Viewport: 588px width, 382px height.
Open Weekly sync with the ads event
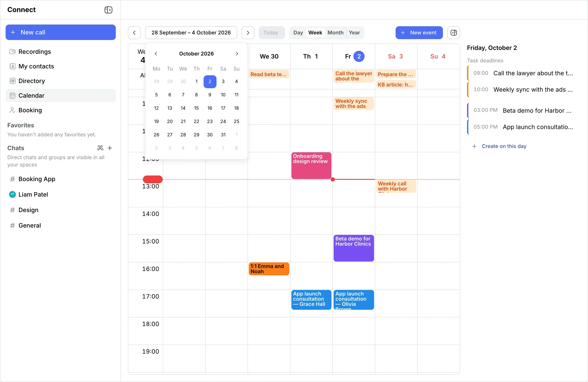(x=354, y=104)
